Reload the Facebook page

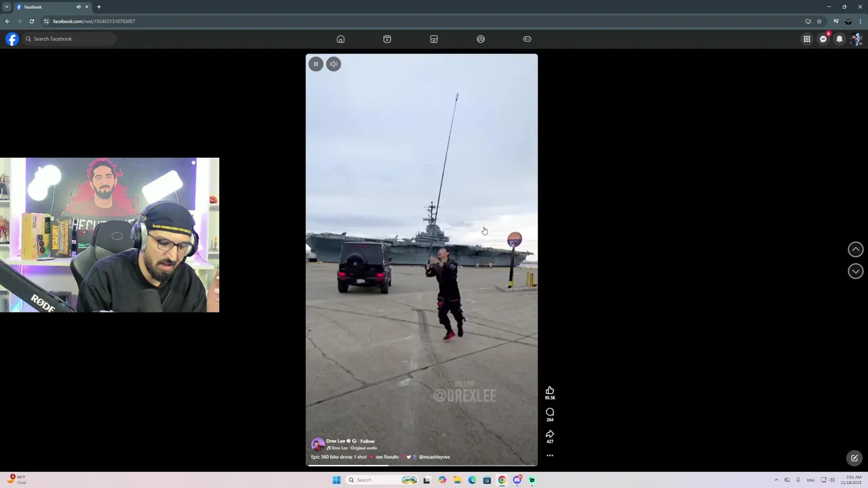coord(31,21)
